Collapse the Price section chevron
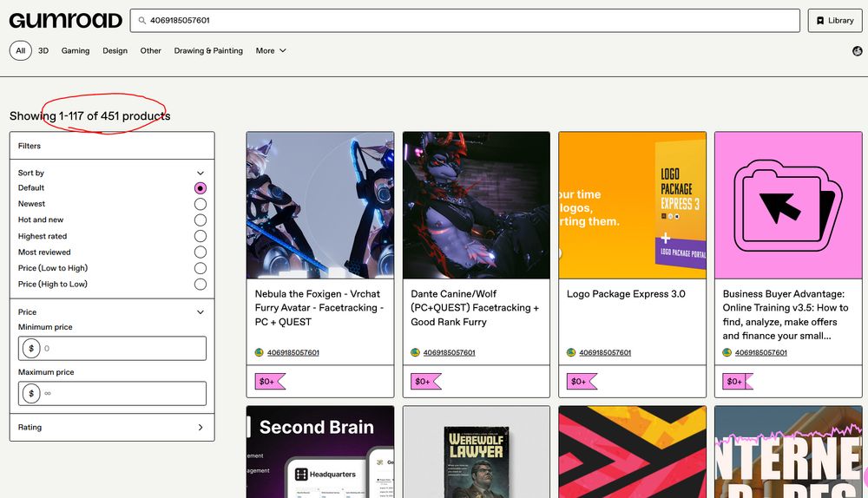Screen dimensions: 868x498 [x=201, y=312]
